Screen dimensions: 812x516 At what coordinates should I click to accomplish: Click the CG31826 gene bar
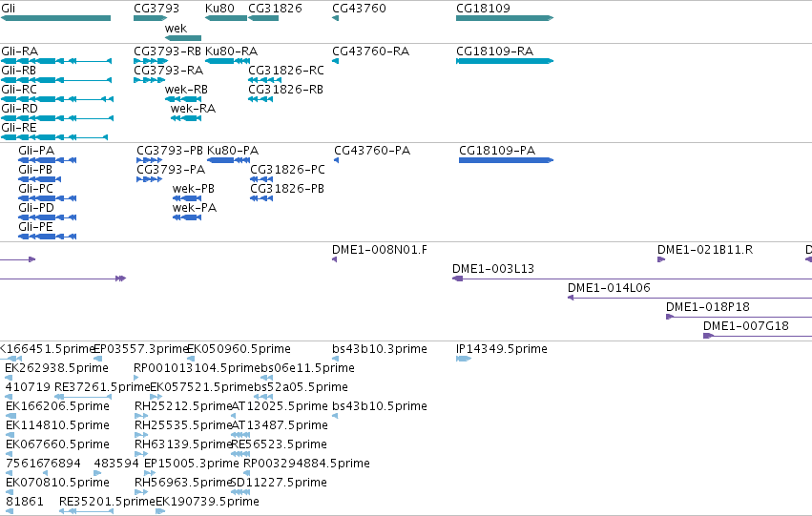[x=263, y=18]
